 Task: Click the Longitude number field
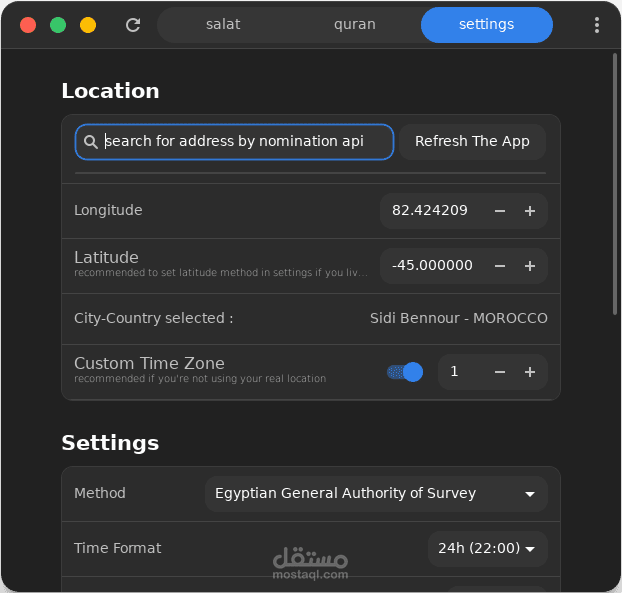click(431, 211)
